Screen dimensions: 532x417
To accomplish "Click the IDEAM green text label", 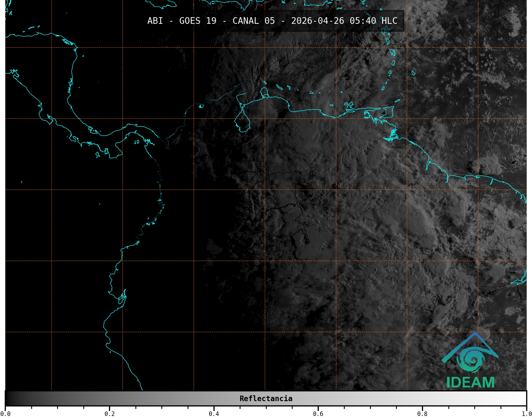I will [470, 382].
